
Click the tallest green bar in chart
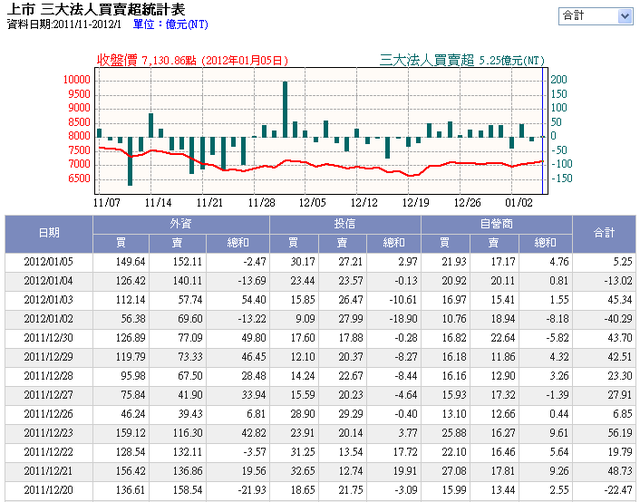[285, 109]
